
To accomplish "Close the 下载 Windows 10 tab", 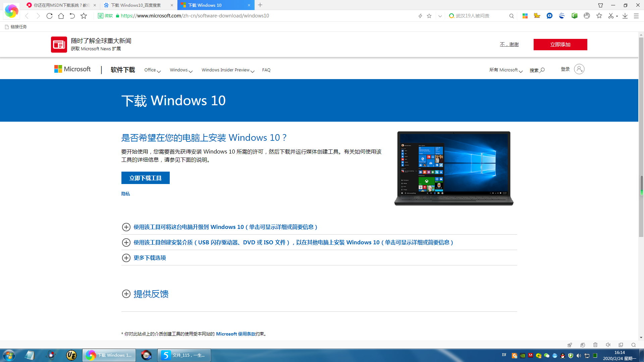I will (x=249, y=5).
